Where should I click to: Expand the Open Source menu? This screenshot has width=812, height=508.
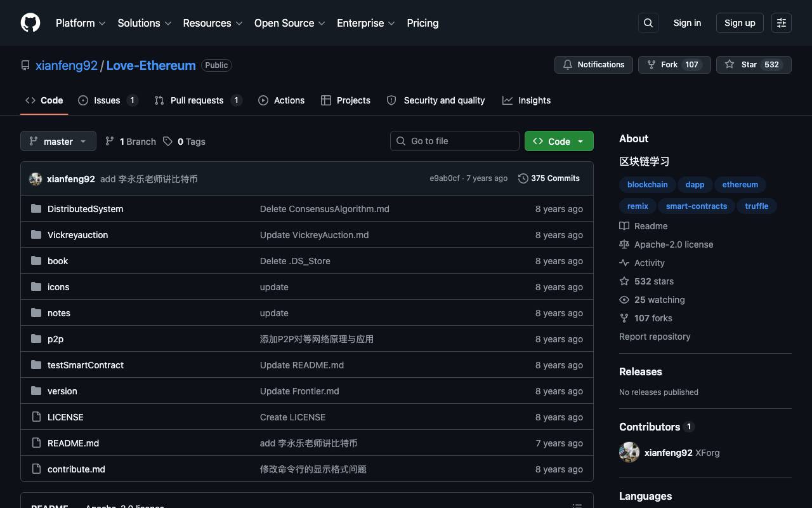290,23
